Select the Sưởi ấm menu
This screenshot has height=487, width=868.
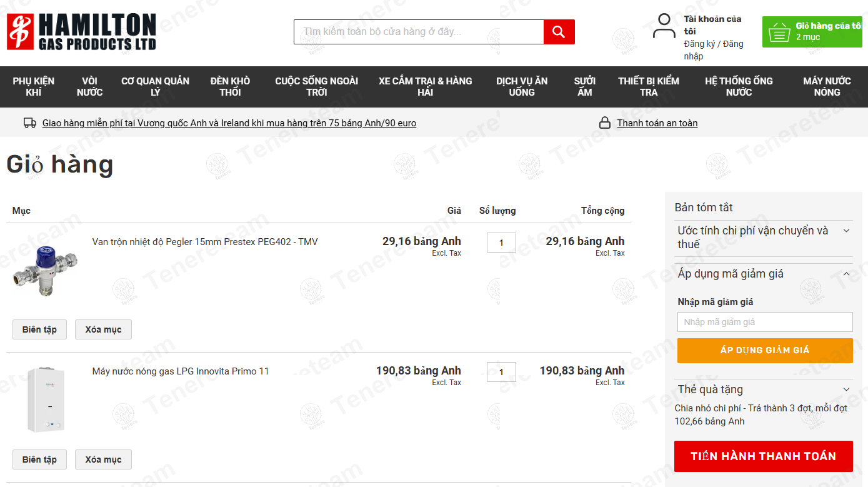click(x=585, y=87)
